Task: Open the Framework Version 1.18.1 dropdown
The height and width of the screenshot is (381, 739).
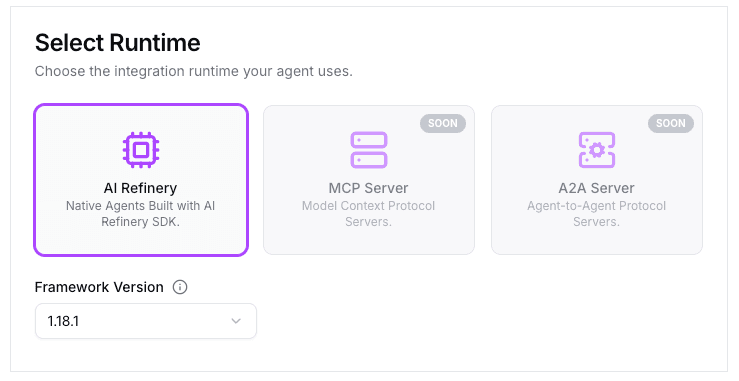Action: click(146, 321)
